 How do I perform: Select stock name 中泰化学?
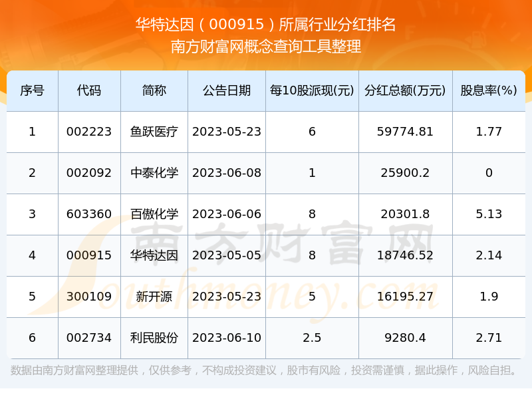pyautogui.click(x=154, y=173)
